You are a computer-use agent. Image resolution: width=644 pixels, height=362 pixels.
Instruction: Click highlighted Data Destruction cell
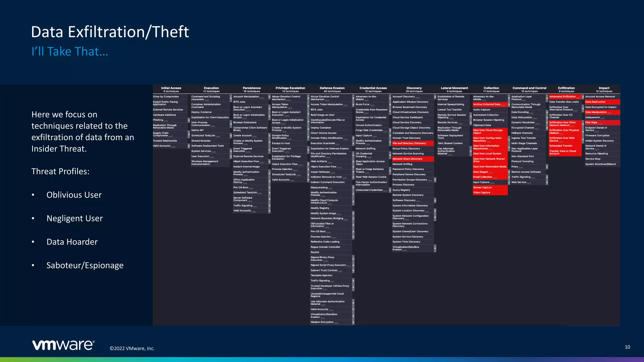(602, 102)
